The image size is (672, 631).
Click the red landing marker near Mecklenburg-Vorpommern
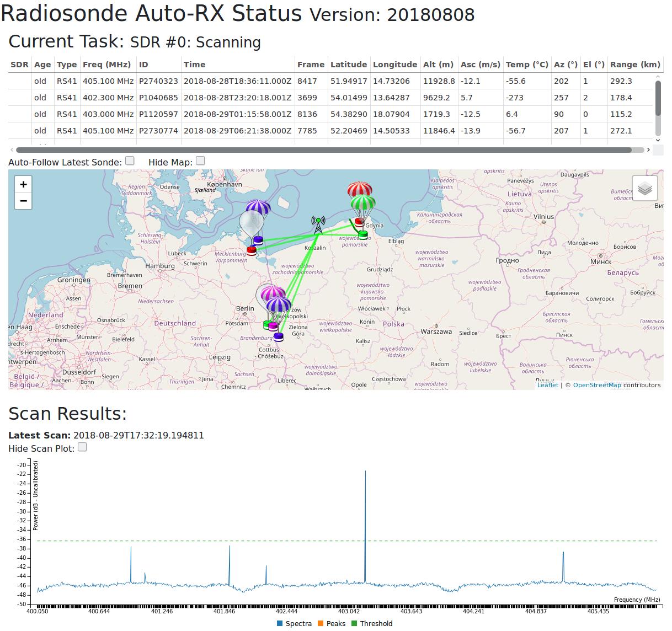252,250
